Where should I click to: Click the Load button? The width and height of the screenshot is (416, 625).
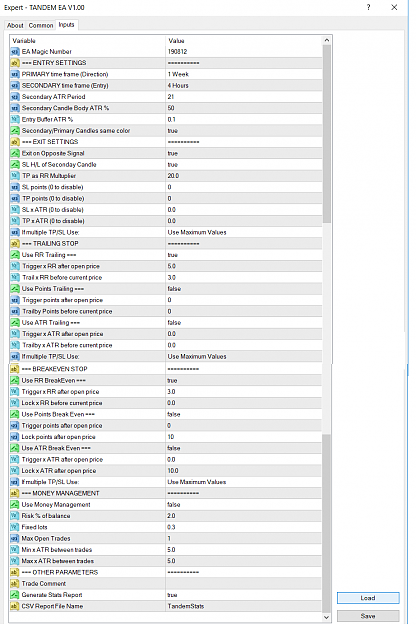tap(368, 598)
